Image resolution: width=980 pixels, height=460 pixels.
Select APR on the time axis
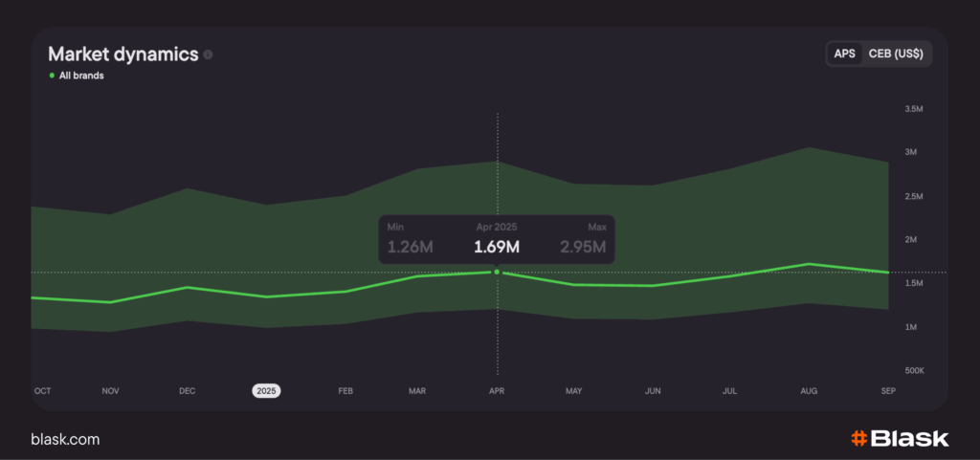[497, 391]
